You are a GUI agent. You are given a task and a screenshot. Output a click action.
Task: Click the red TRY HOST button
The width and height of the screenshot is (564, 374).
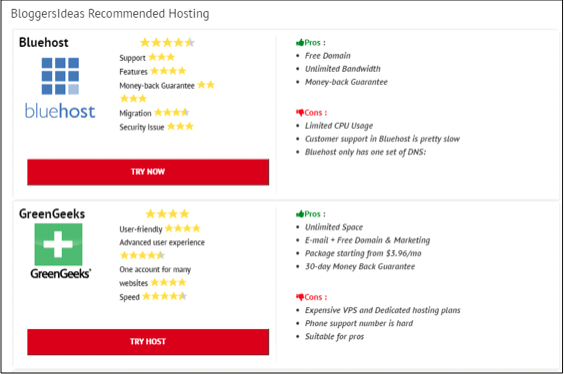click(148, 342)
